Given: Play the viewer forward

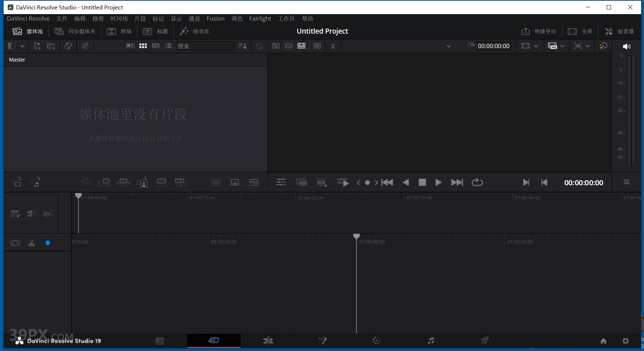Looking at the screenshot, I should tap(438, 182).
